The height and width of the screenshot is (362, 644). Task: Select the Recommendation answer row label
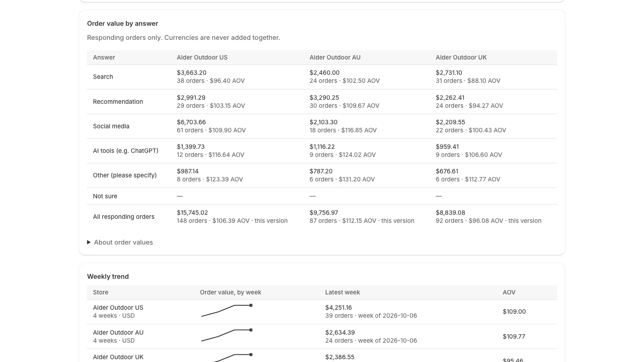point(118,102)
